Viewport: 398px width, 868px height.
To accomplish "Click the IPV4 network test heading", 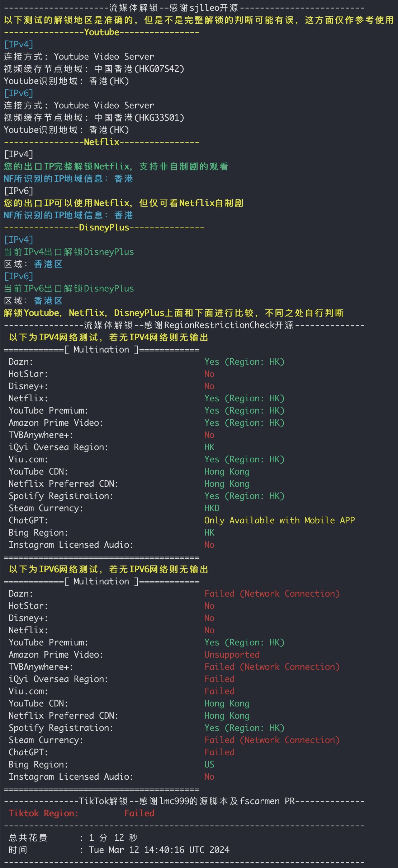I will pos(108,337).
